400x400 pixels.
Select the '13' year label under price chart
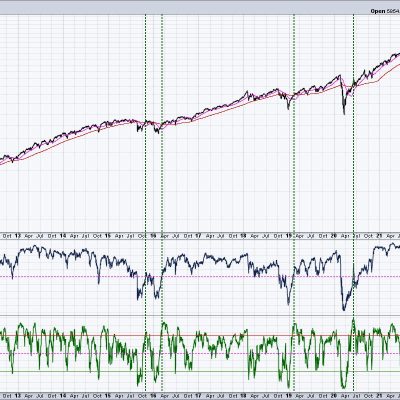click(x=17, y=236)
